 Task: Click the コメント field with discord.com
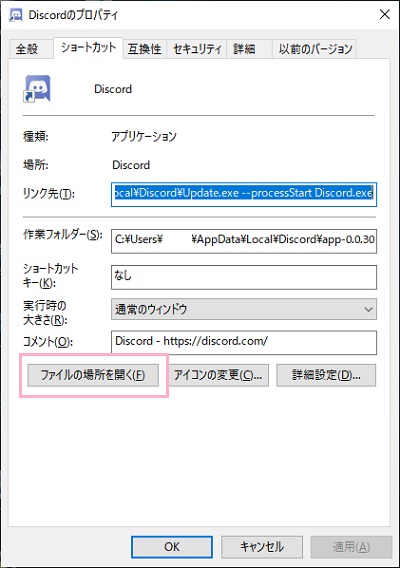pyautogui.click(x=244, y=342)
